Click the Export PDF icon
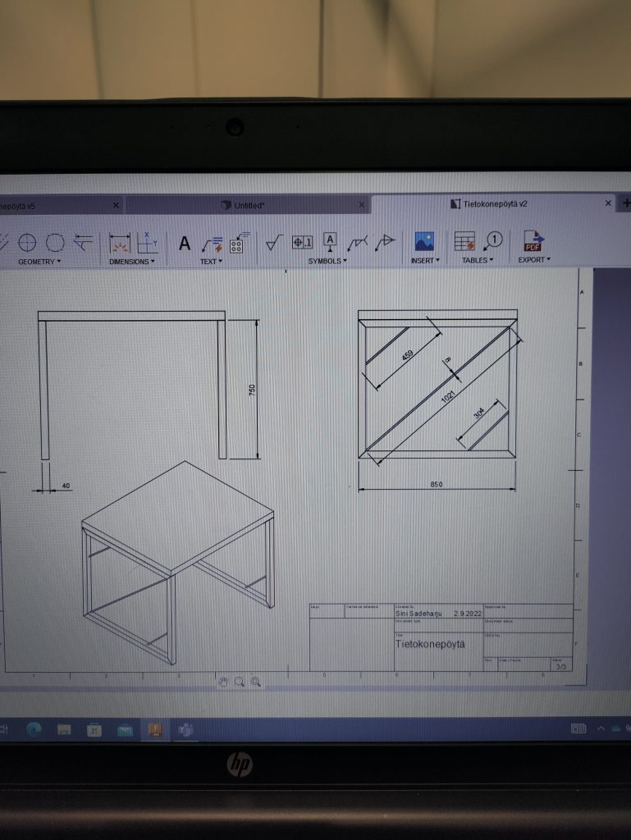This screenshot has height=840, width=631. point(533,242)
